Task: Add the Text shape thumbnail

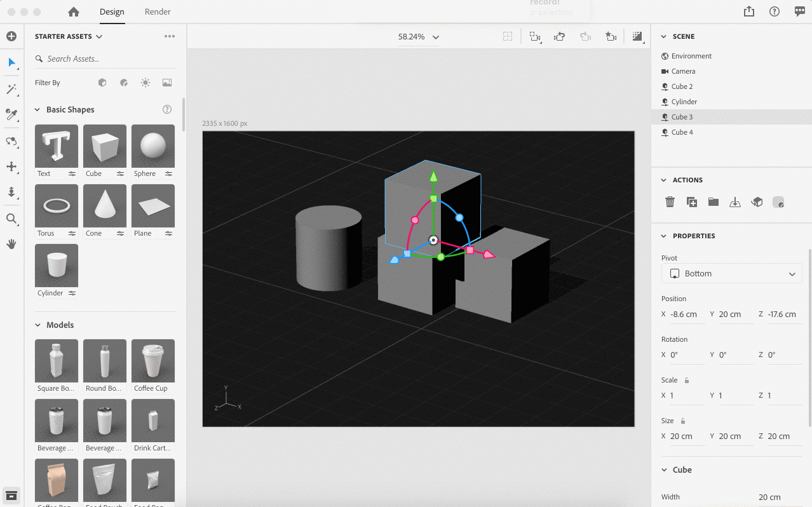Action: click(57, 146)
